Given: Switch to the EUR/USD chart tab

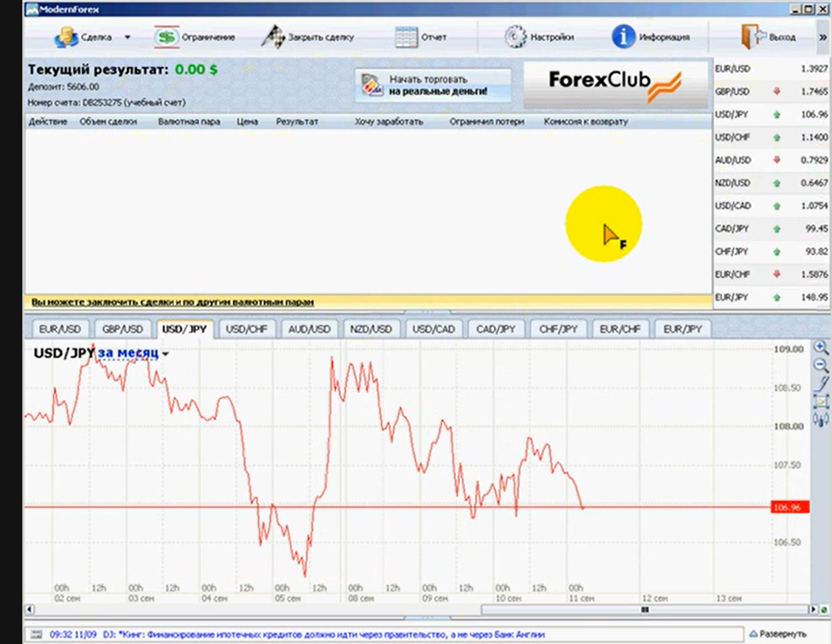Looking at the screenshot, I should [60, 329].
